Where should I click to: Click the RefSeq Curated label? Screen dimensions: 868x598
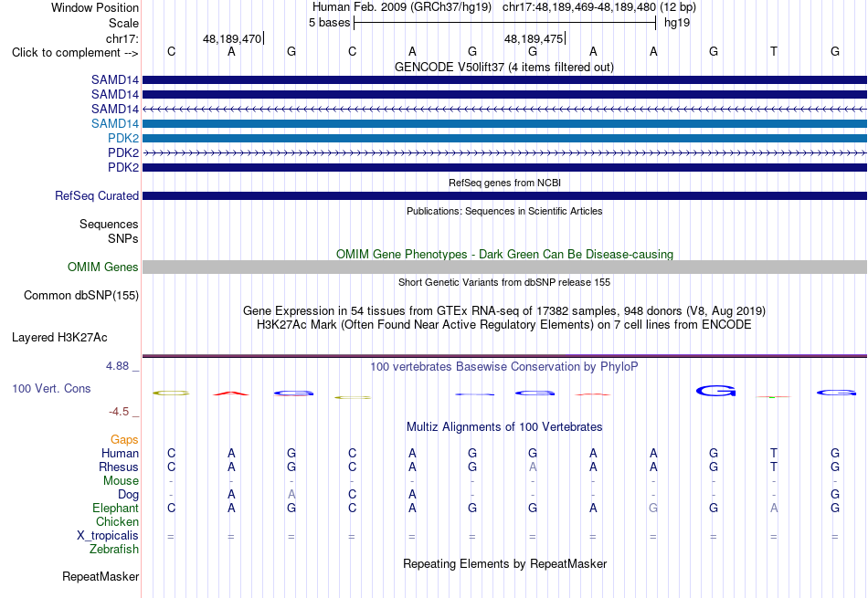[97, 195]
